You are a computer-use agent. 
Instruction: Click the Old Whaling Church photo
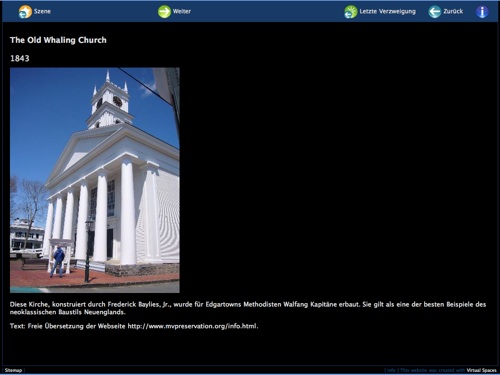click(95, 180)
